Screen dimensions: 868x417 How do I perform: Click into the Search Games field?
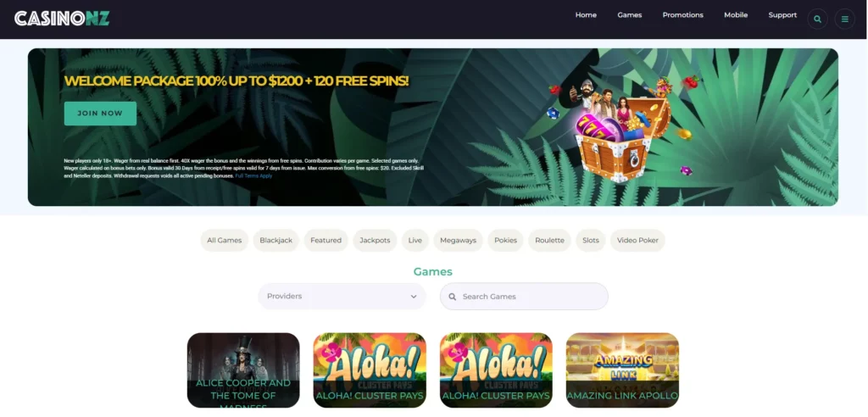[x=524, y=297]
